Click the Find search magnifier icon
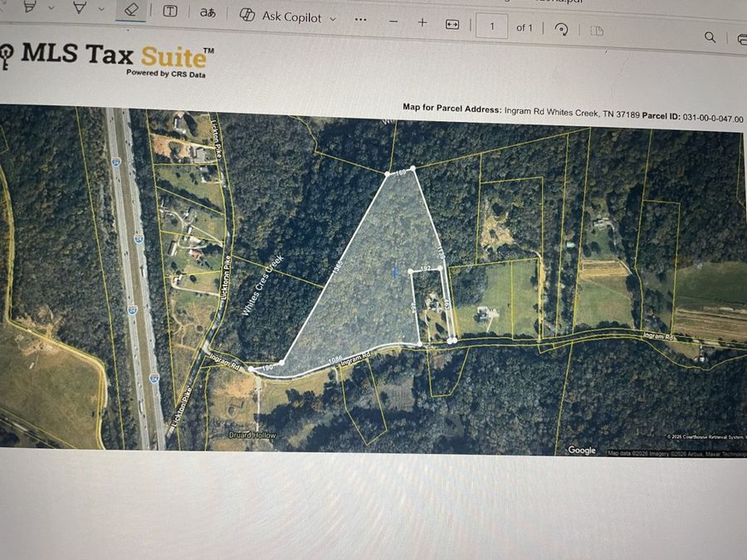Viewport: 747px width, 560px height. point(710,37)
